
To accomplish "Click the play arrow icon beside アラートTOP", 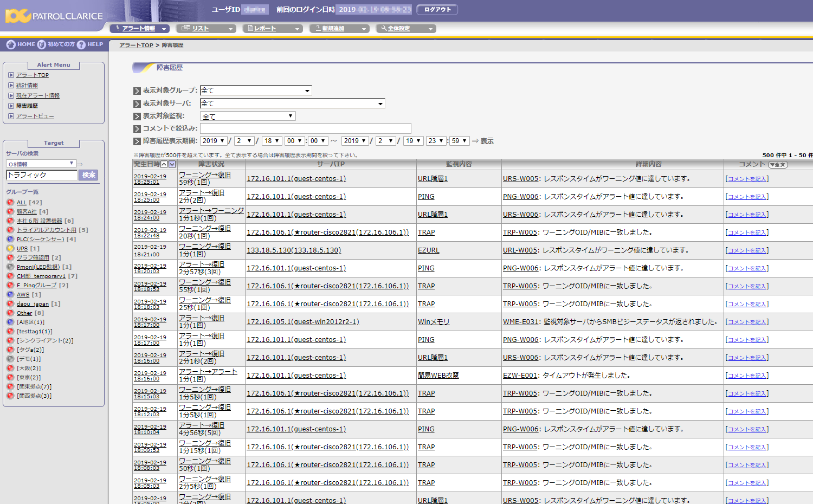I will [x=11, y=75].
